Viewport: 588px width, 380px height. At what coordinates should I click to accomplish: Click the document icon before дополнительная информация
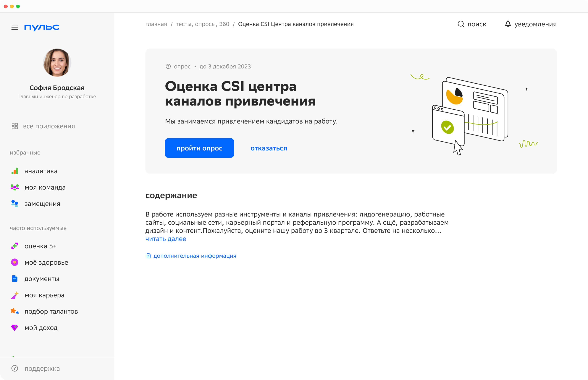tap(148, 256)
